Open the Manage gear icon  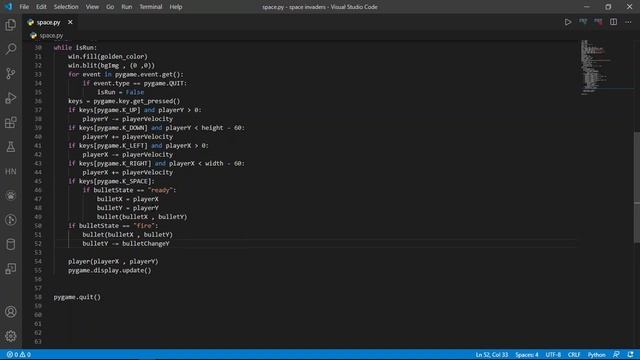pyautogui.click(x=11, y=336)
